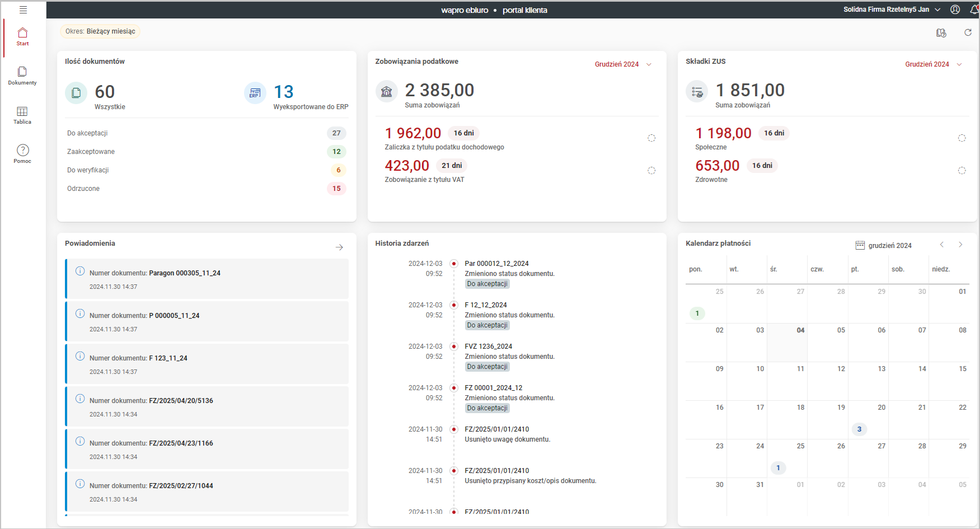Click the green badge 1 on November 25
The image size is (980, 529).
pyautogui.click(x=697, y=313)
